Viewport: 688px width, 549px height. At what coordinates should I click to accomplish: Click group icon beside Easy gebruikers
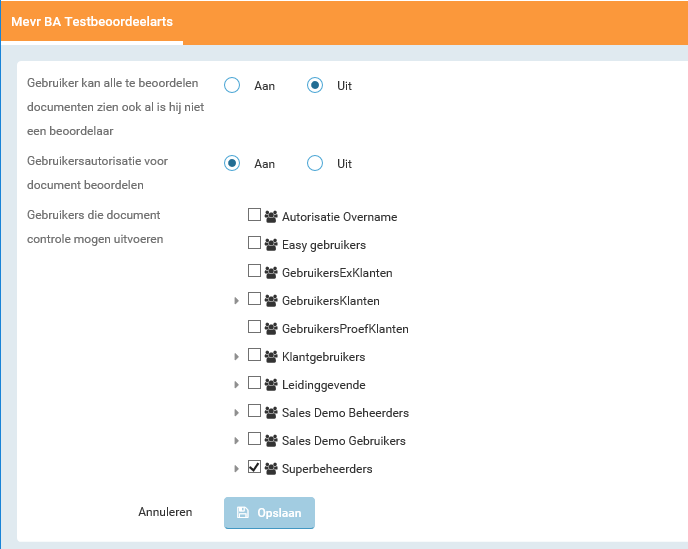pyautogui.click(x=271, y=244)
